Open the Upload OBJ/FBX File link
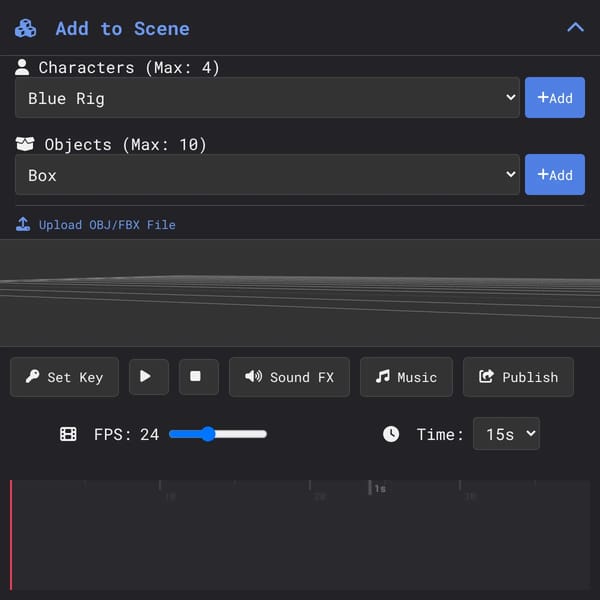 107,225
